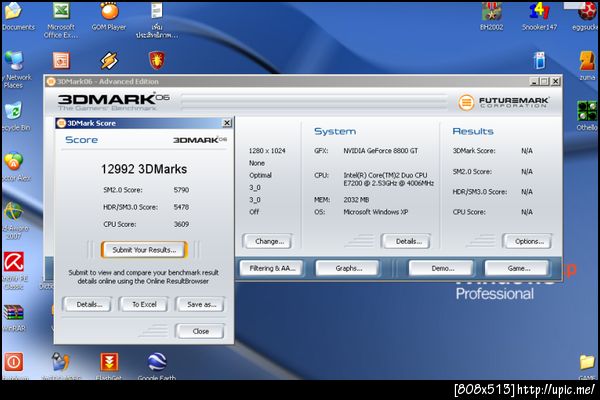Click the 1280 x 1024 resolution value

pos(267,151)
